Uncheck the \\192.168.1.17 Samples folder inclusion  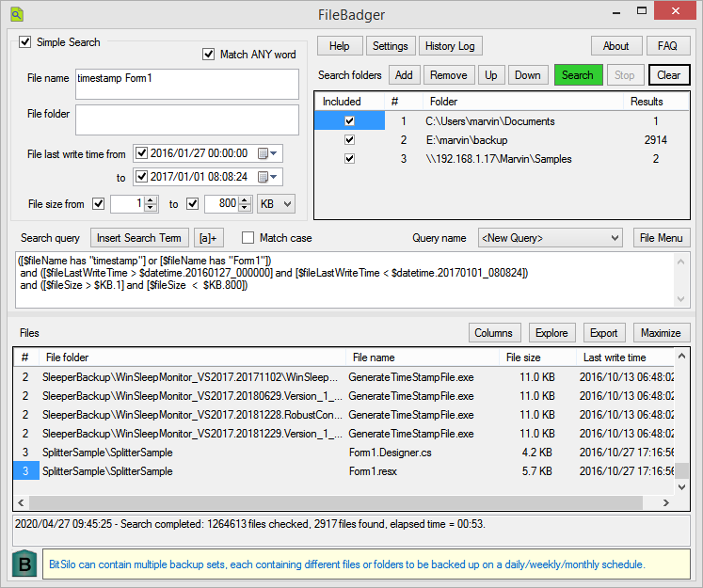350,159
